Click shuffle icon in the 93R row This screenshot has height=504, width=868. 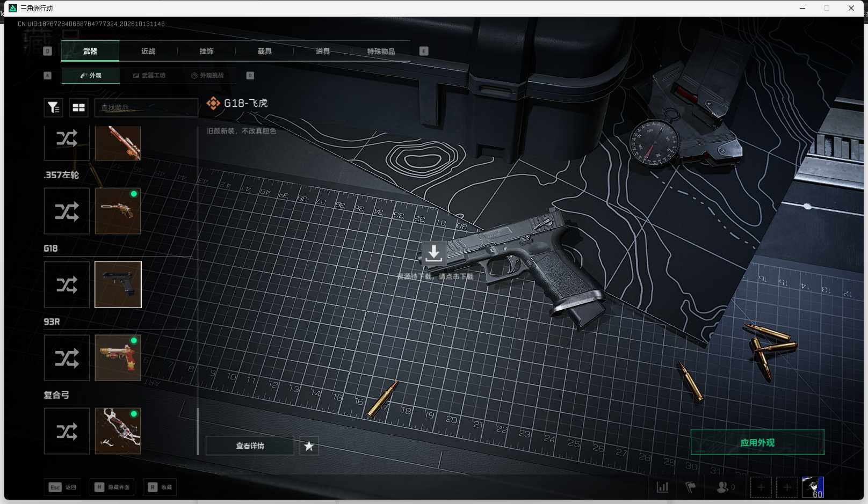tap(67, 358)
